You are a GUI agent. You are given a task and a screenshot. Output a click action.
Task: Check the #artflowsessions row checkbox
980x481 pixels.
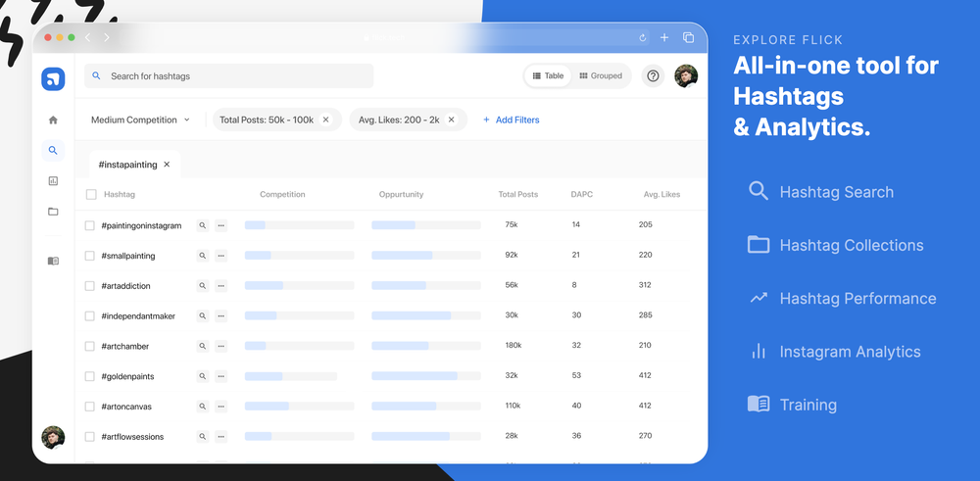(89, 437)
